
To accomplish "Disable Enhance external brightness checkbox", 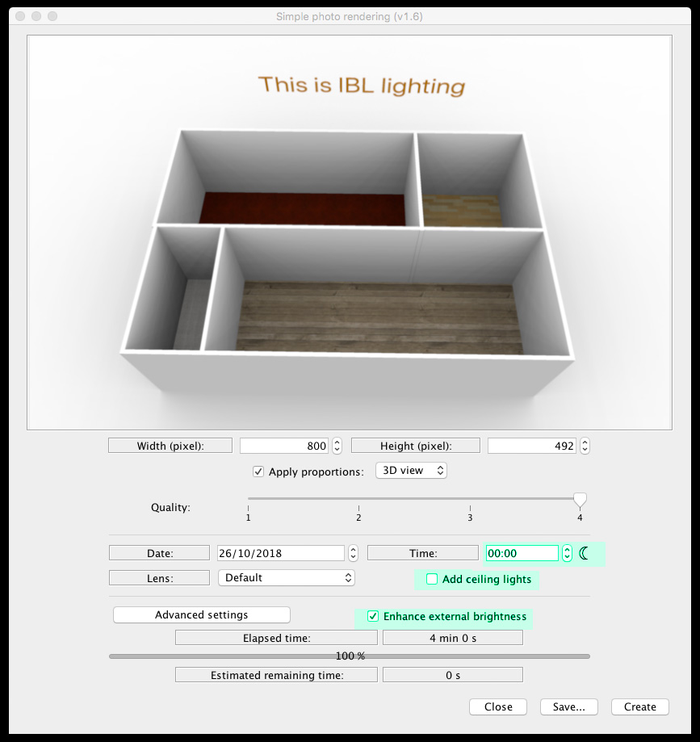I will pyautogui.click(x=373, y=616).
